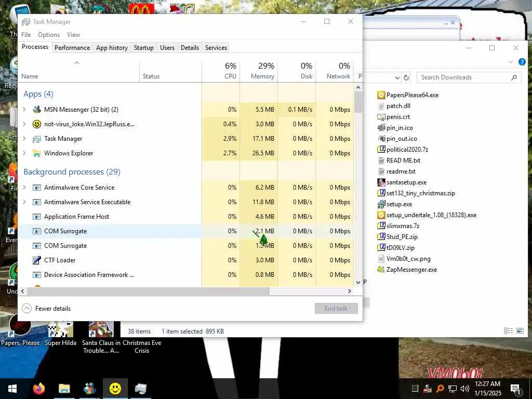This screenshot has width=532, height=399.
Task: Expand the Windows Explorer process entry
Action: pyautogui.click(x=24, y=153)
